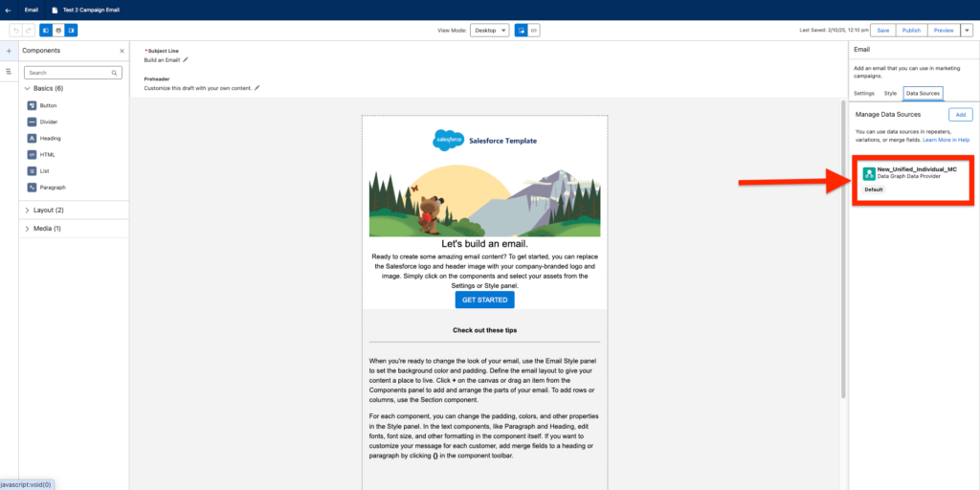The height and width of the screenshot is (490, 980).
Task: Click the undo icon in toolbar
Action: pyautogui.click(x=16, y=31)
